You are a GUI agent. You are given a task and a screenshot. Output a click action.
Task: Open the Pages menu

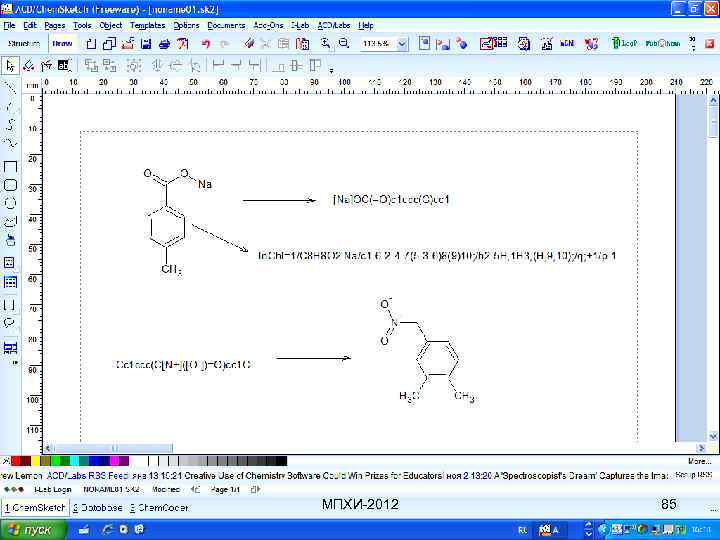coord(55,25)
